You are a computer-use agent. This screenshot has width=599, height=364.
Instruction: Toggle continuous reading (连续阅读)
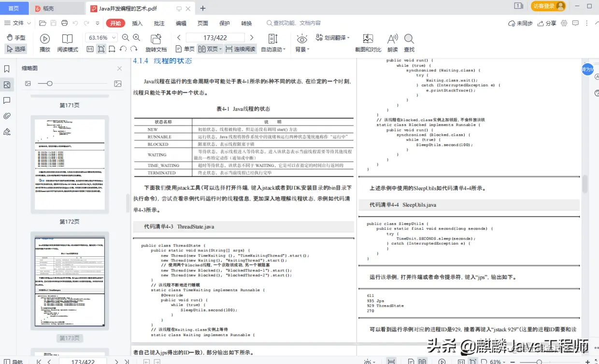pos(241,49)
